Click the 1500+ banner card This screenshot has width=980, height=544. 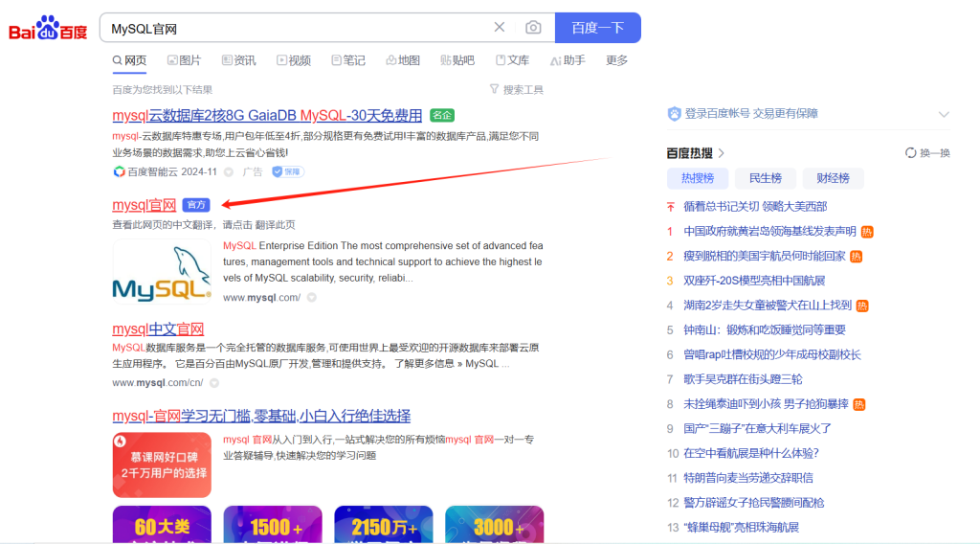(x=273, y=525)
